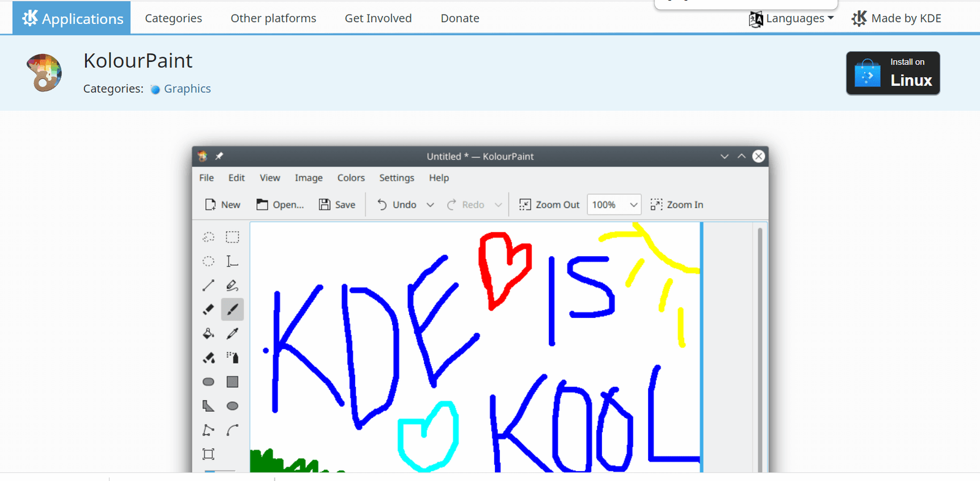Select the Rectangle shape tool

232,382
